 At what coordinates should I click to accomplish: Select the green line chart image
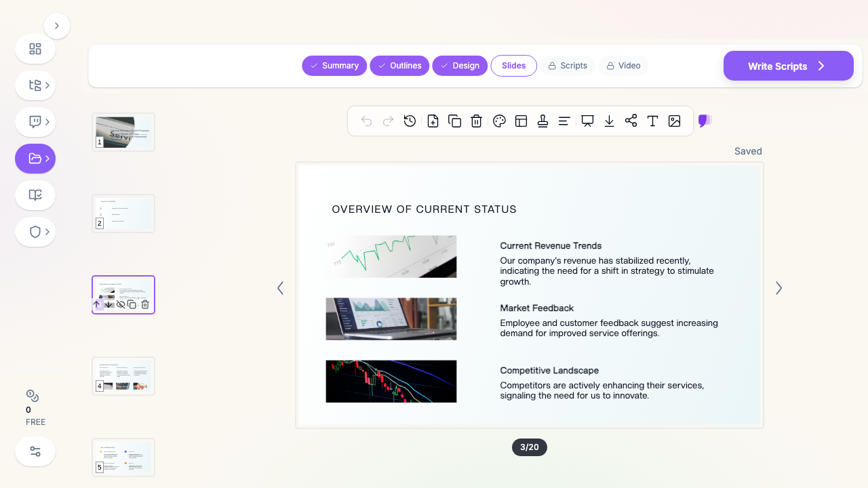(x=391, y=257)
